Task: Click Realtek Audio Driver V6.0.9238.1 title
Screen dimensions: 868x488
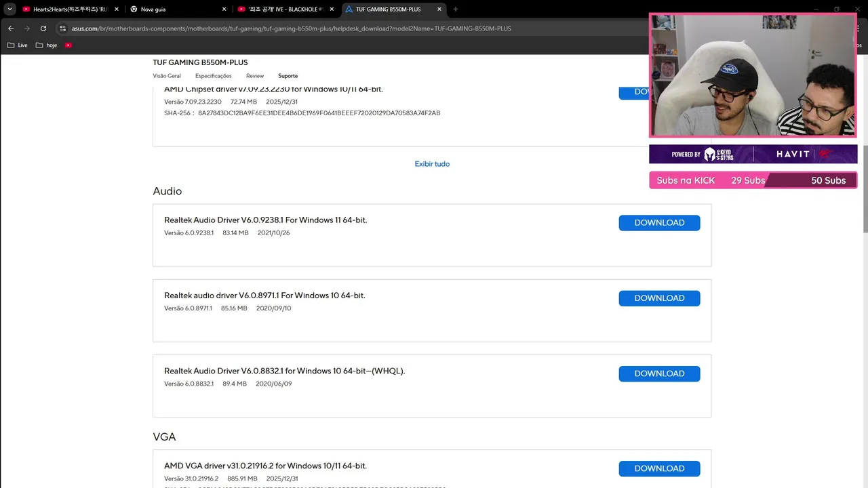Action: tap(265, 220)
